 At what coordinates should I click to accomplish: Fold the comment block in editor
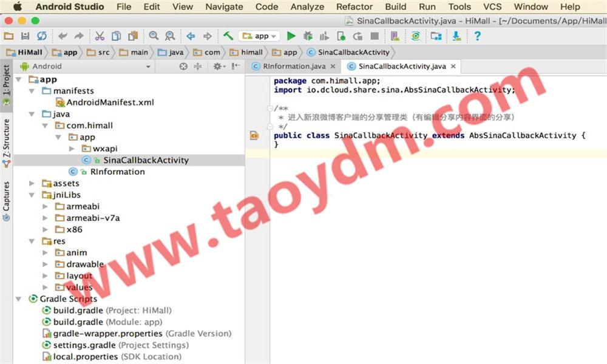pos(270,109)
